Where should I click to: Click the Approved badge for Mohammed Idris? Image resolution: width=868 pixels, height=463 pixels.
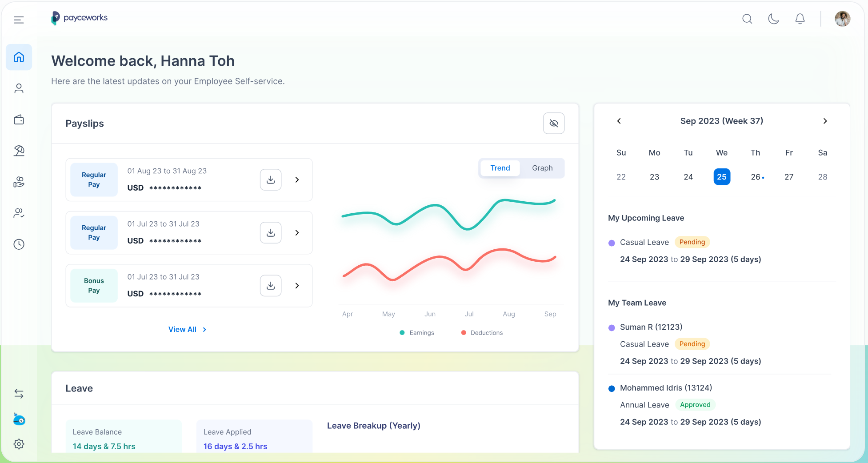click(695, 405)
